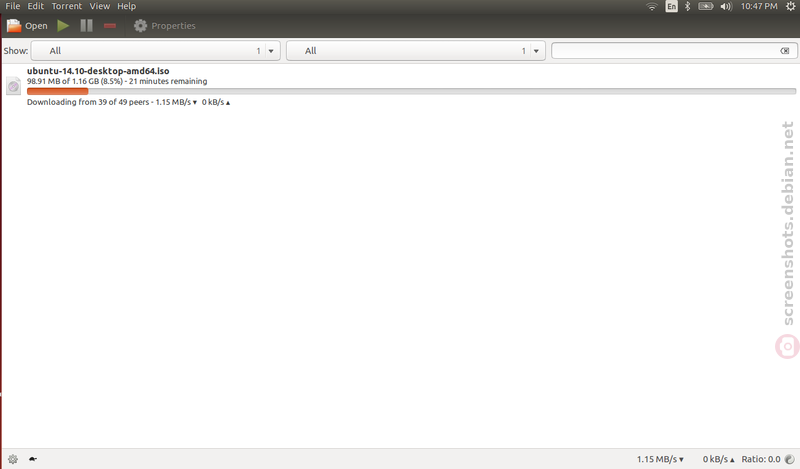Expand the second All filter dropdown
The image size is (800, 469).
[416, 51]
